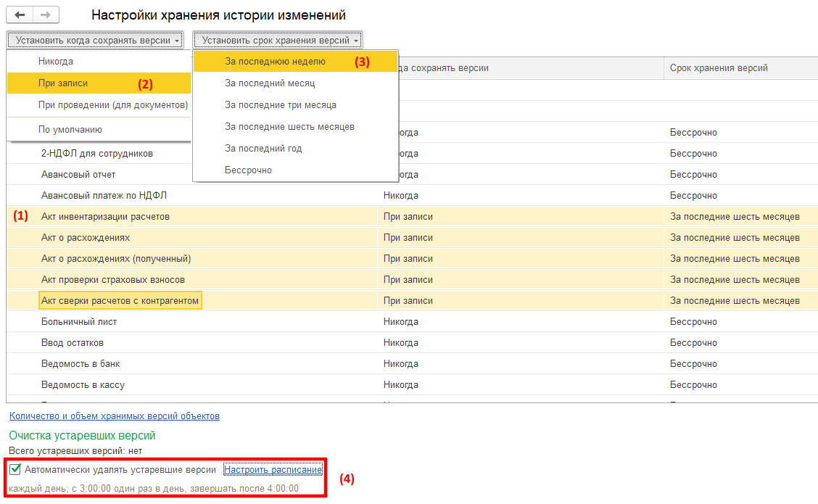Open 'Настроить расписание' link
This screenshot has width=818, height=504.
(x=273, y=470)
